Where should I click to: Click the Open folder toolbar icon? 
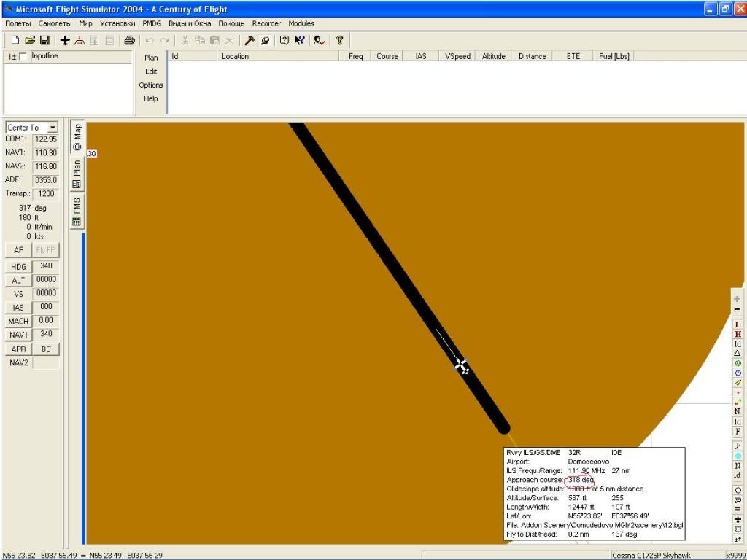30,40
